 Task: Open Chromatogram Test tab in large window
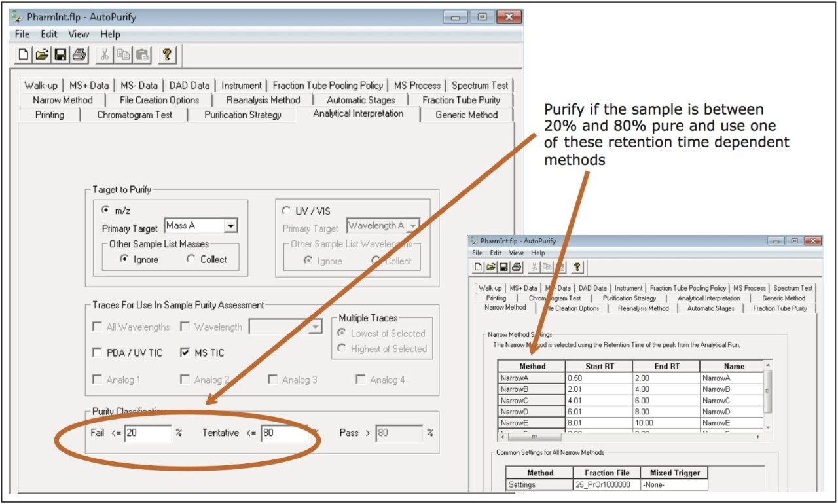[x=135, y=115]
